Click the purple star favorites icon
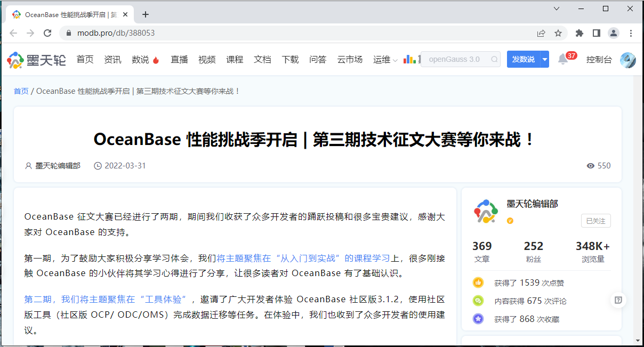 [478, 319]
